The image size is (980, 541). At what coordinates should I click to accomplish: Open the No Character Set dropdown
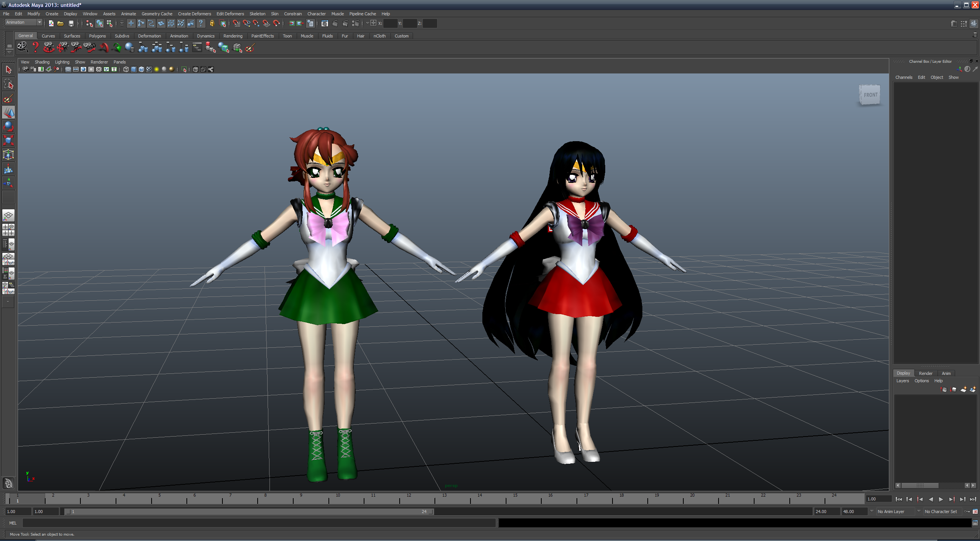tap(943, 512)
